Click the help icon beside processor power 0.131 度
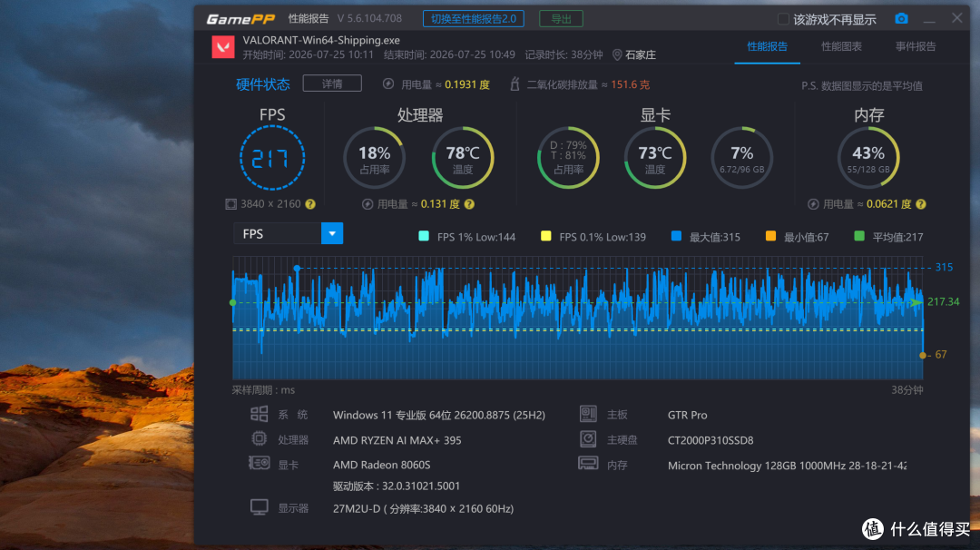The image size is (980, 550). pos(469,203)
